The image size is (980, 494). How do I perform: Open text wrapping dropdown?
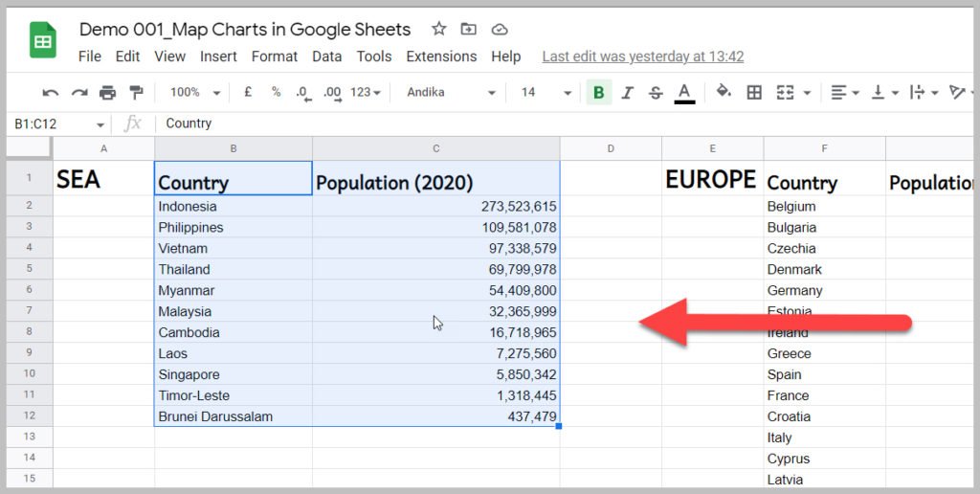pos(924,93)
